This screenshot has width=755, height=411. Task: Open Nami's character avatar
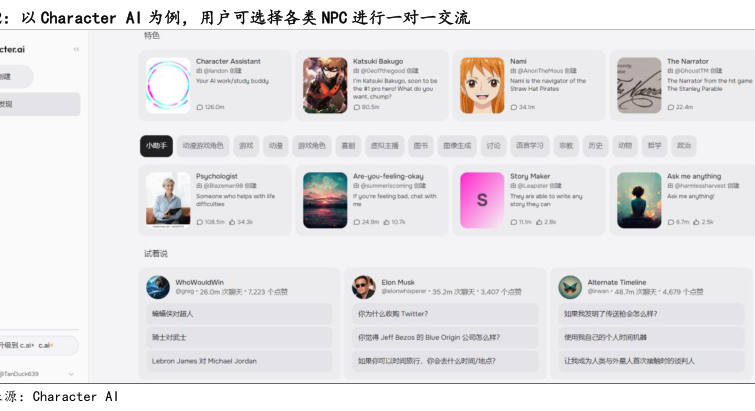click(482, 85)
